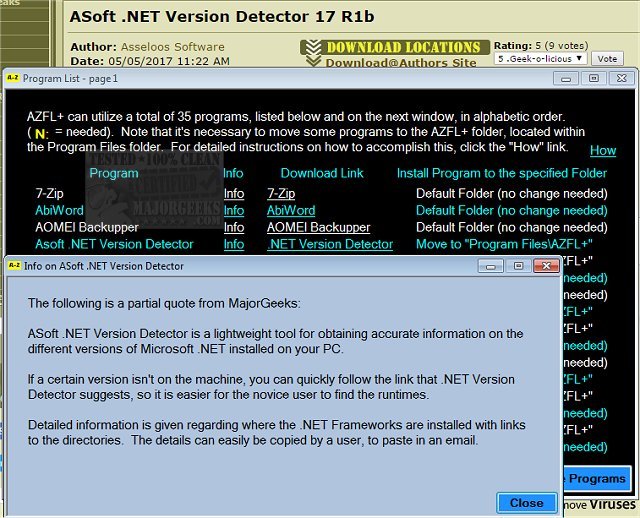The width and height of the screenshot is (640, 518).
Task: Click the Date 05/05/2017 11:22 AM text
Action: (150, 61)
